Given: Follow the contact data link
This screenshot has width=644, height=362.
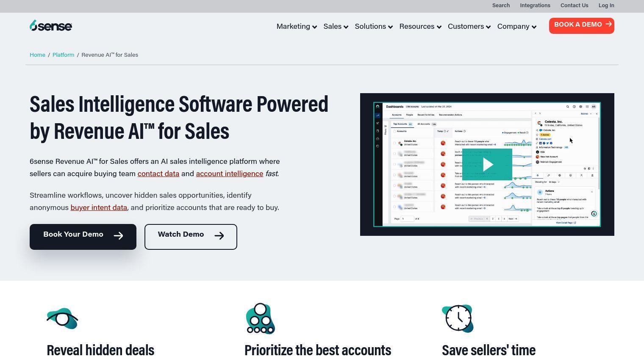Looking at the screenshot, I should pyautogui.click(x=158, y=174).
